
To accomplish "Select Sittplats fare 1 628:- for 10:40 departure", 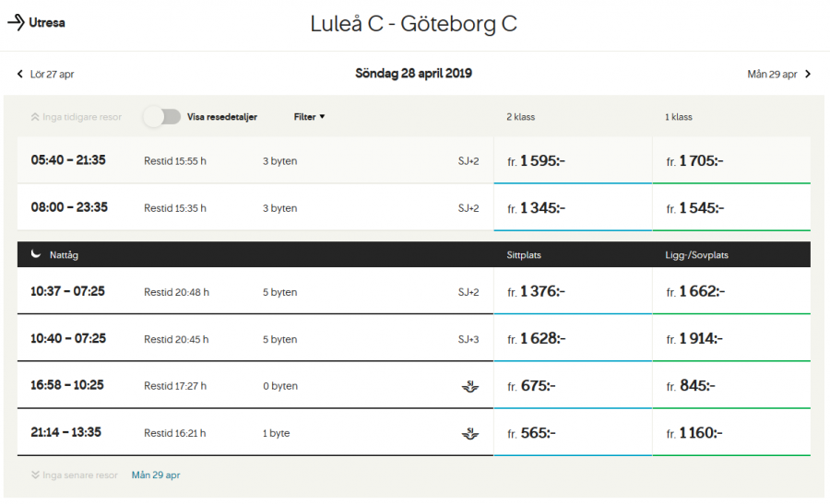I will [x=573, y=339].
